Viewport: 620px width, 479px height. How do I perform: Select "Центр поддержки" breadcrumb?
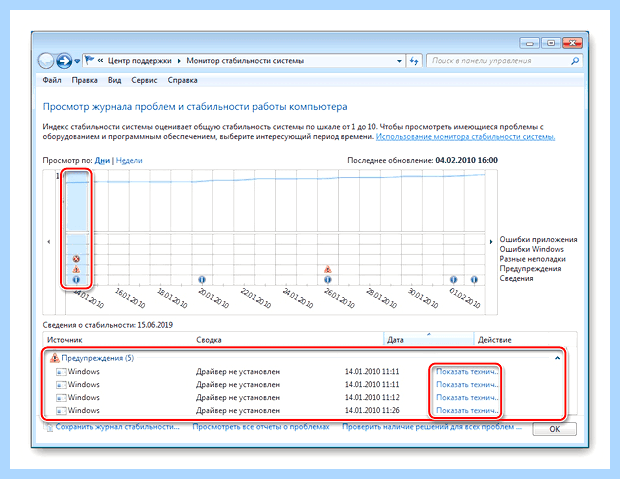pyautogui.click(x=140, y=61)
